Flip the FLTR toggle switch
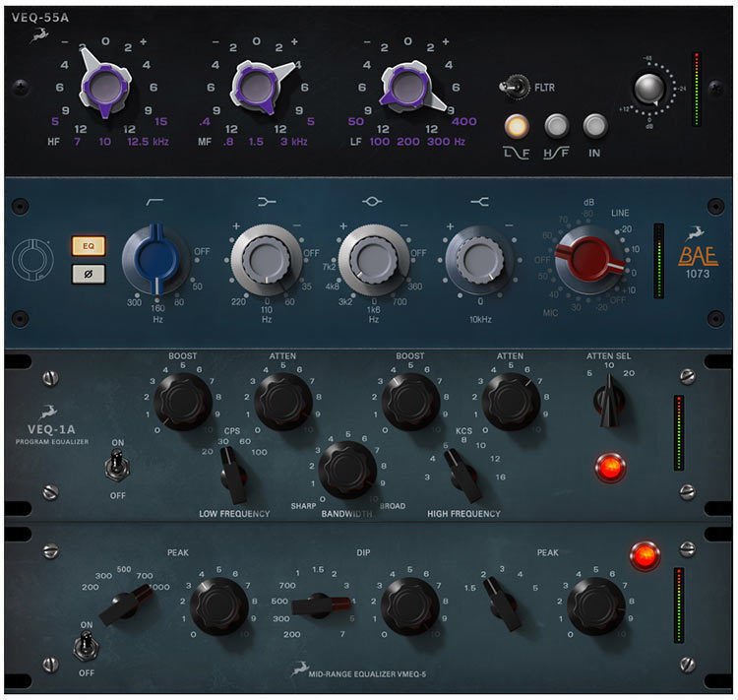 click(514, 87)
